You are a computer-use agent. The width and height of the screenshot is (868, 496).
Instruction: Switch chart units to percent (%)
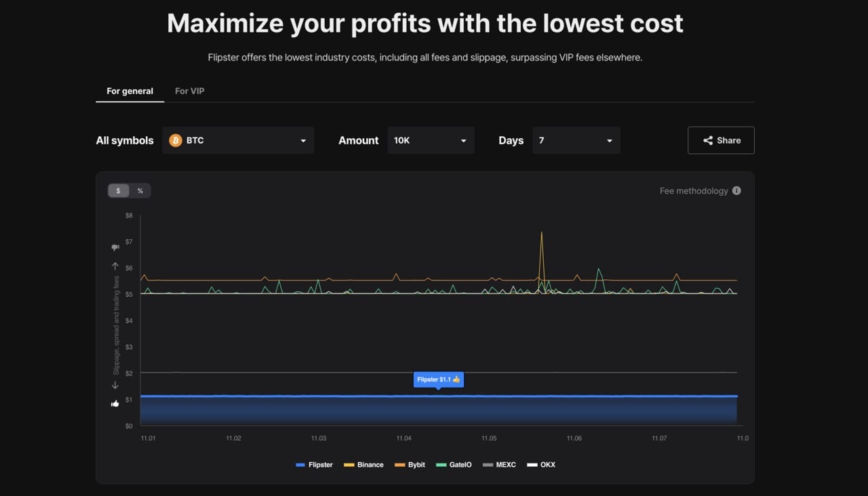click(x=140, y=191)
